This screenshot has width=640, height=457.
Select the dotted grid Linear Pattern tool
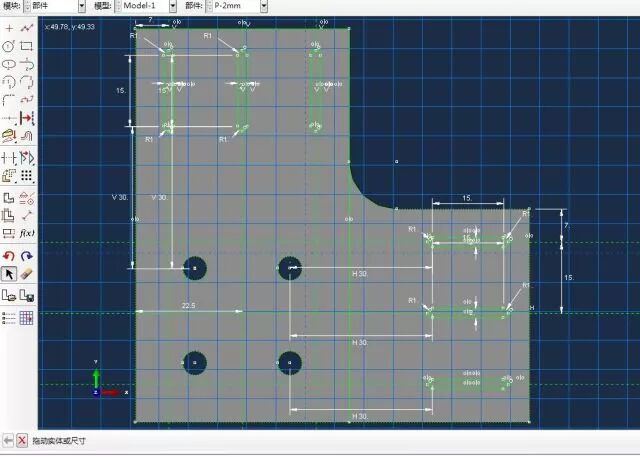coord(27,176)
